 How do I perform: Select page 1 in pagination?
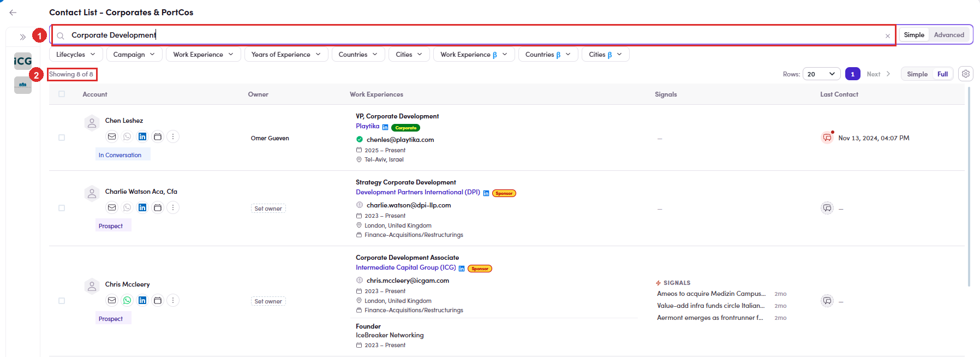[853, 74]
